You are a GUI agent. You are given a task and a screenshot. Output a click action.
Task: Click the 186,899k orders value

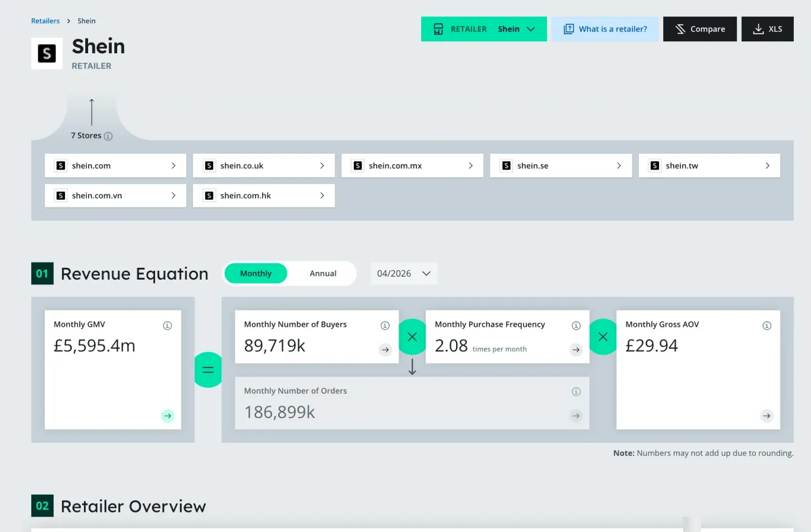280,412
